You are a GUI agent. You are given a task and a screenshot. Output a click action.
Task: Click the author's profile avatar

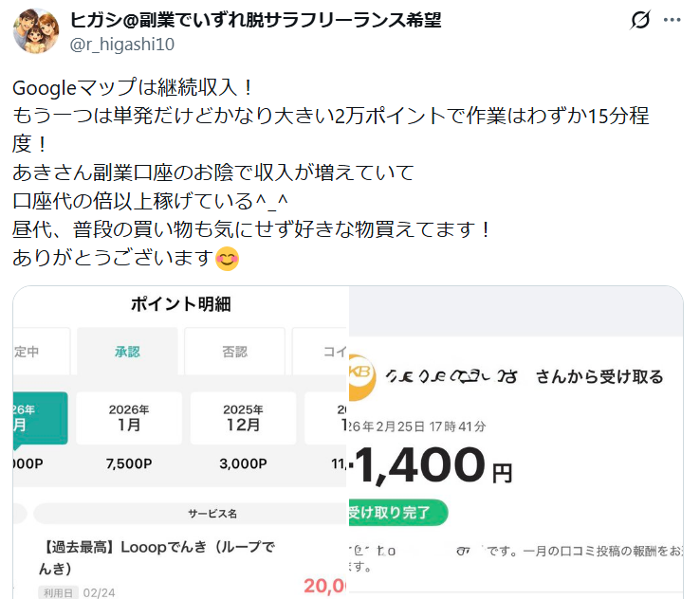click(x=36, y=32)
